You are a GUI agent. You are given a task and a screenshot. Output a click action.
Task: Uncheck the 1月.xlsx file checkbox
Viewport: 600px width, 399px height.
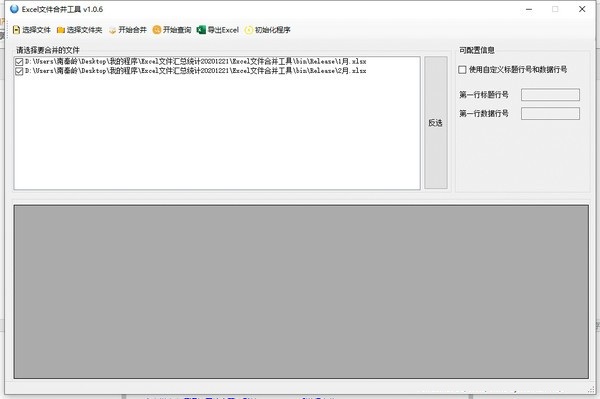(19, 62)
